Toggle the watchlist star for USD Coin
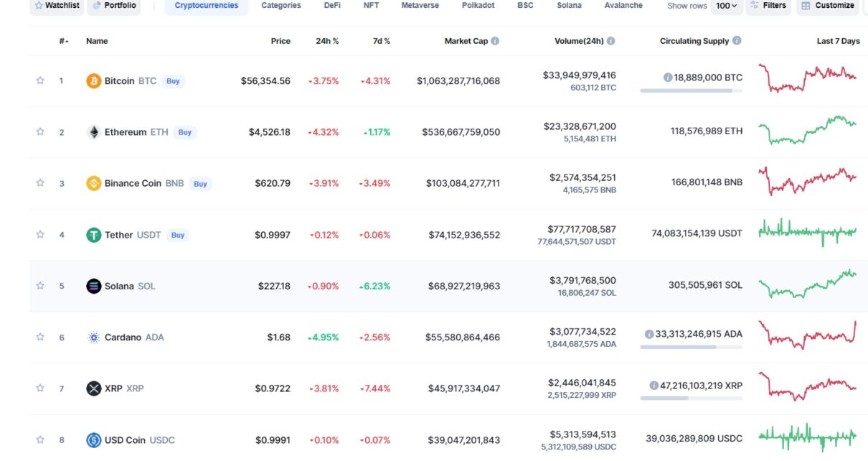This screenshot has width=868, height=461. click(x=40, y=440)
